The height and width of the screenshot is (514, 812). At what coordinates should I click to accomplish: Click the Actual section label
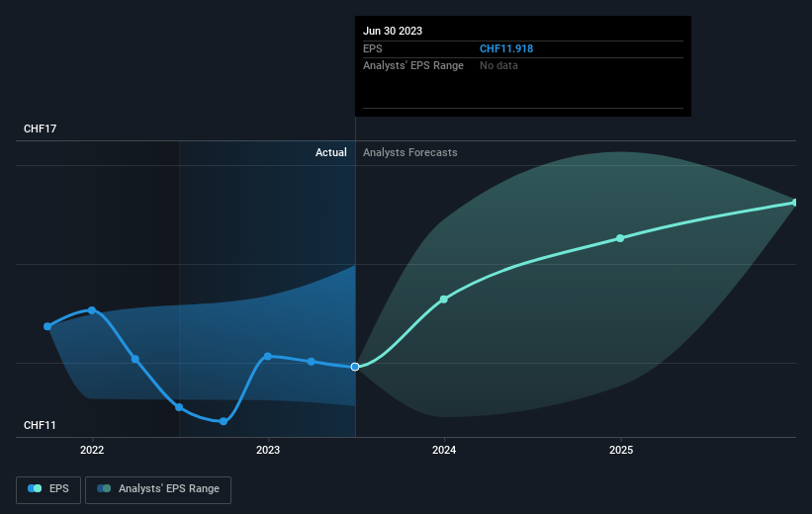click(331, 152)
